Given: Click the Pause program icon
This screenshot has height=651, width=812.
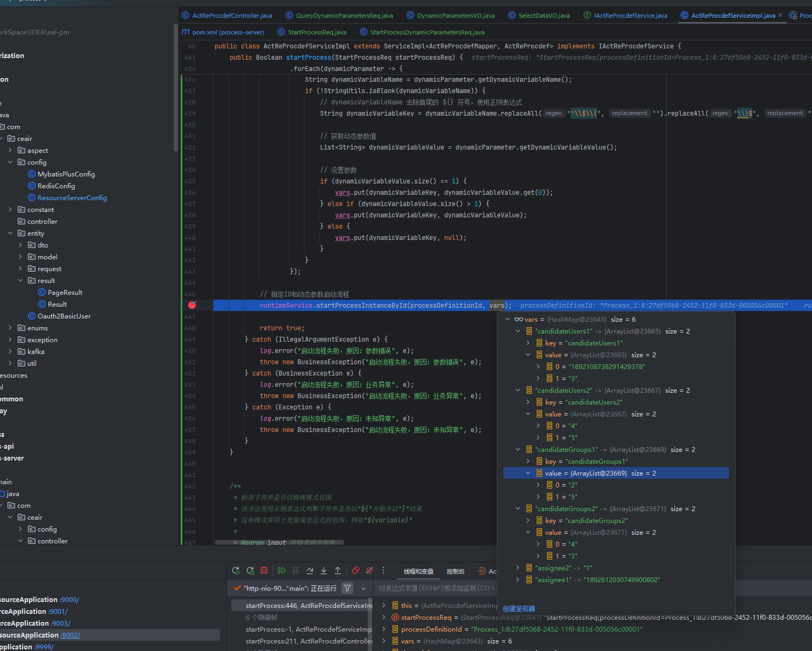Looking at the screenshot, I should pos(296,571).
